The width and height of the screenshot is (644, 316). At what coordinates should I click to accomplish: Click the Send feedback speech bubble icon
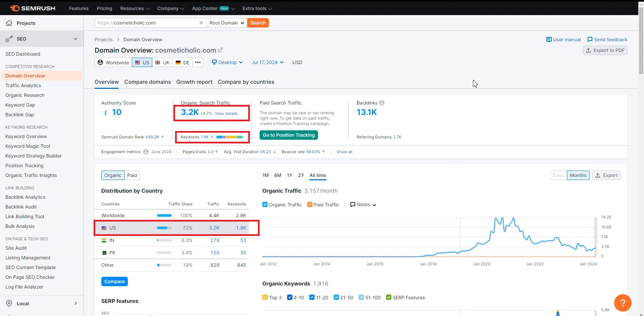tap(590, 40)
